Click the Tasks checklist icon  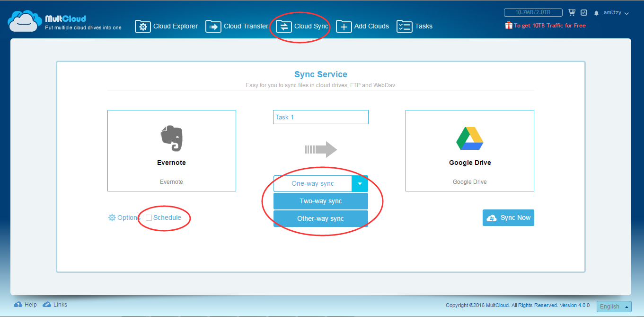(405, 27)
